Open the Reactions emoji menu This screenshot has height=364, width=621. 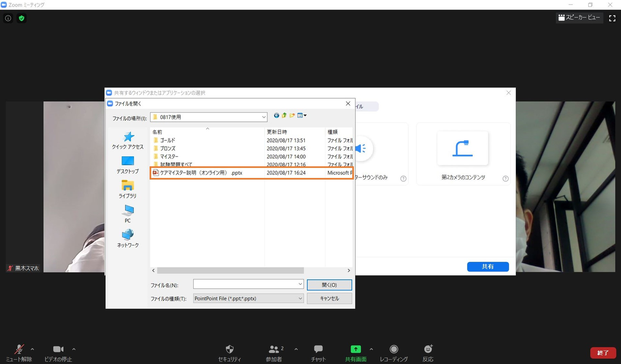(x=428, y=349)
